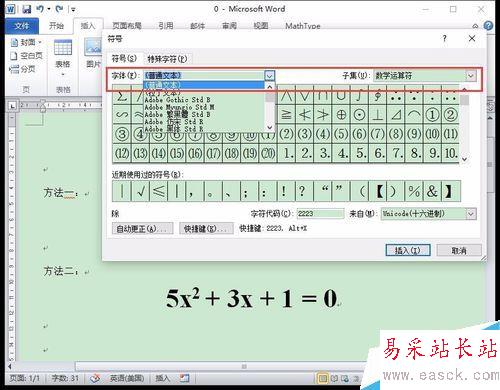Click the dialog's ? help button
500x390 pixels.
pyautogui.click(x=444, y=38)
